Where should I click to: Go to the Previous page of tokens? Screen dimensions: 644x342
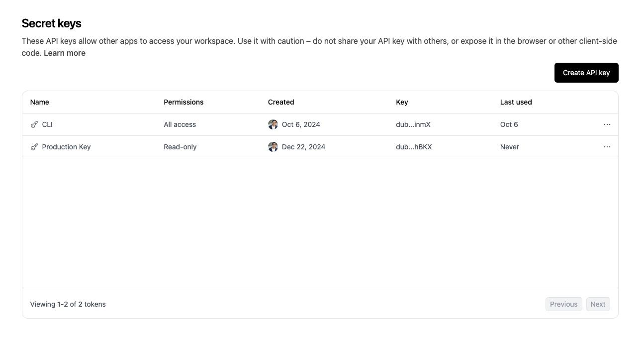[x=563, y=304]
